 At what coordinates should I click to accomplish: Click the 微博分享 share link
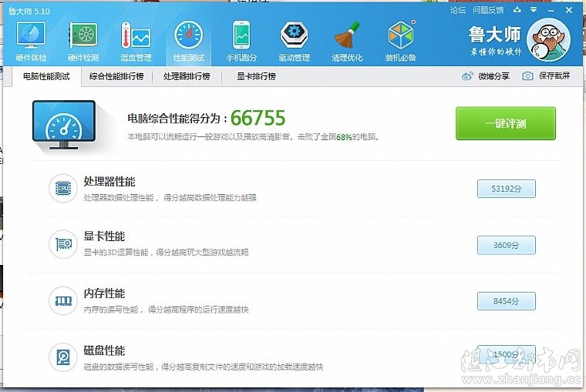pos(486,76)
